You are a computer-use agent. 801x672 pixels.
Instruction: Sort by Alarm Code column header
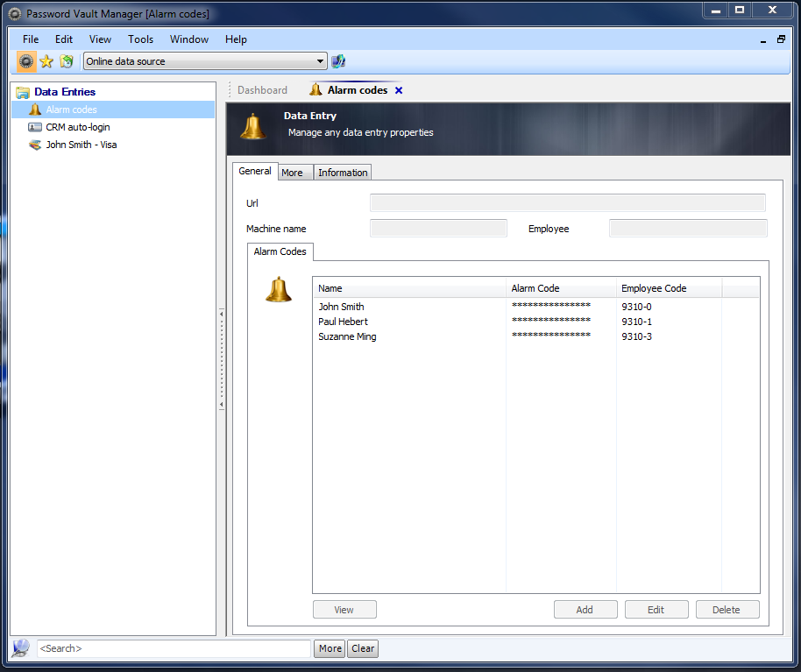coord(561,288)
